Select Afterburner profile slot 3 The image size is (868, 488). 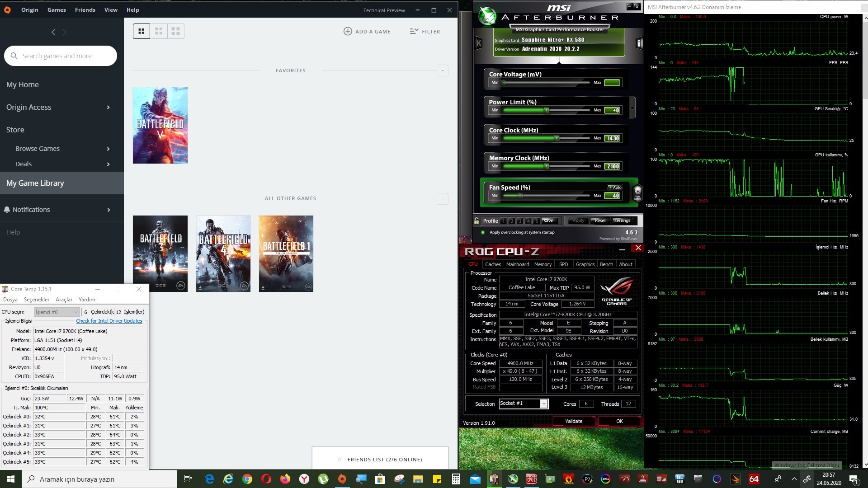click(x=520, y=221)
